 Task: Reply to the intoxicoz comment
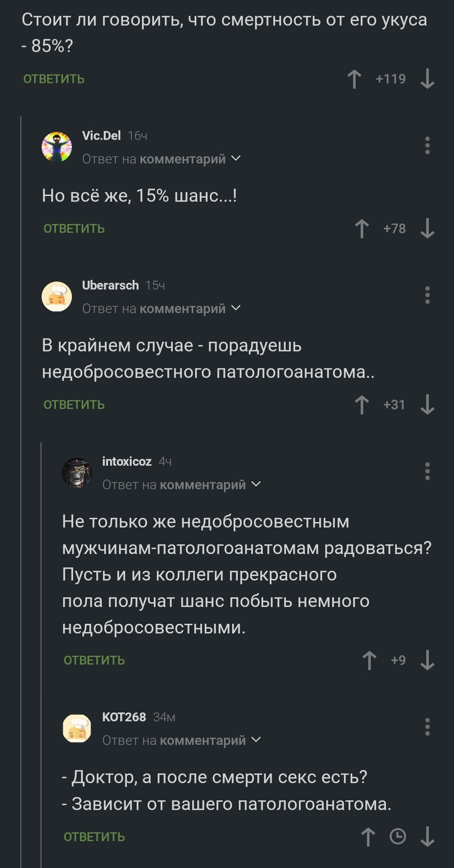tap(94, 660)
